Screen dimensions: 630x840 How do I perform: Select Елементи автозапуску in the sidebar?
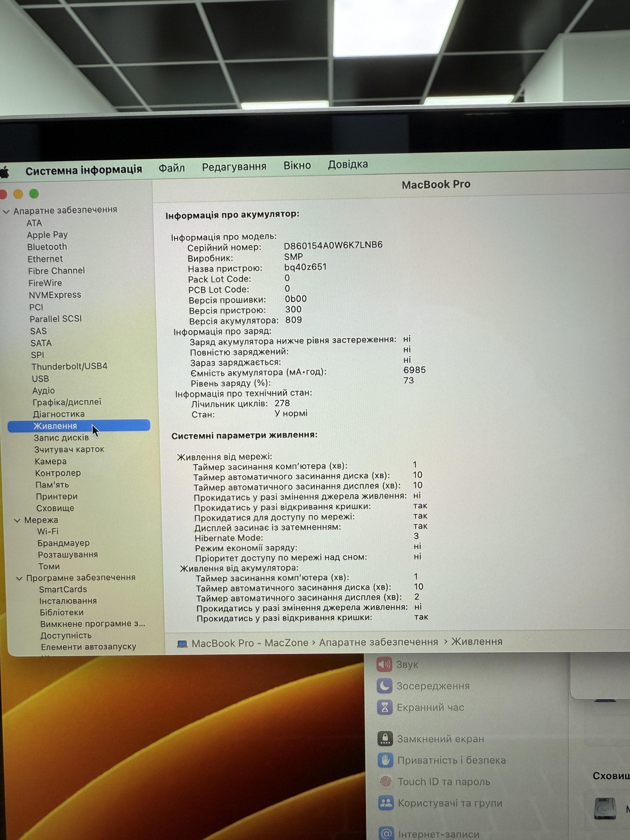click(89, 646)
